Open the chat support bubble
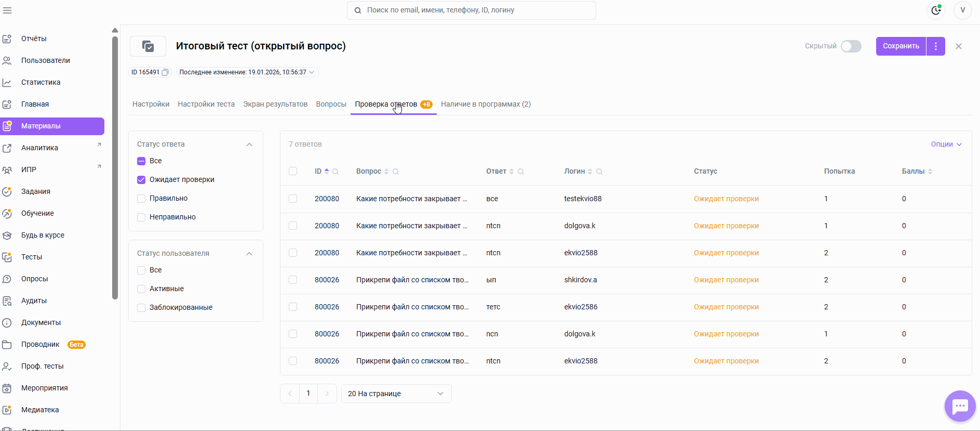 pyautogui.click(x=960, y=406)
